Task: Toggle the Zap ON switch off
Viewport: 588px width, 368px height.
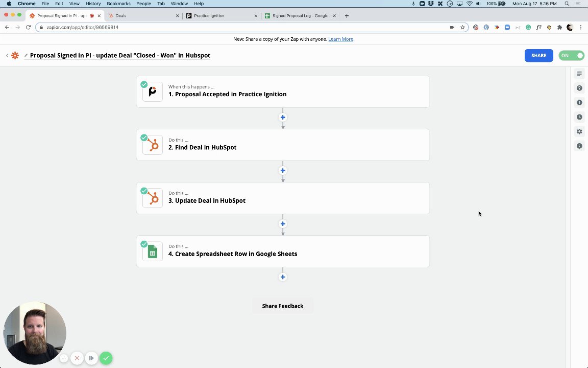Action: pos(572,56)
